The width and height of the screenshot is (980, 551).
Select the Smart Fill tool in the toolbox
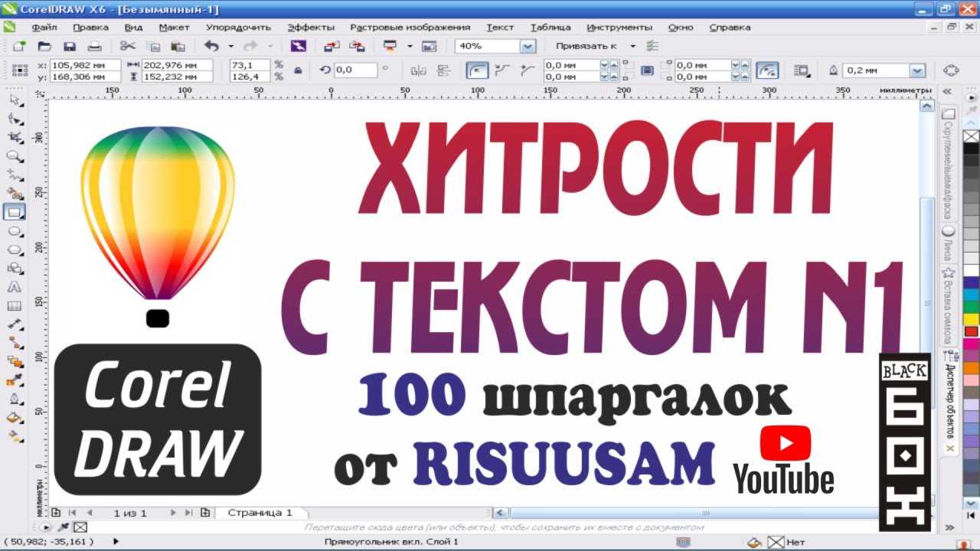(15, 193)
